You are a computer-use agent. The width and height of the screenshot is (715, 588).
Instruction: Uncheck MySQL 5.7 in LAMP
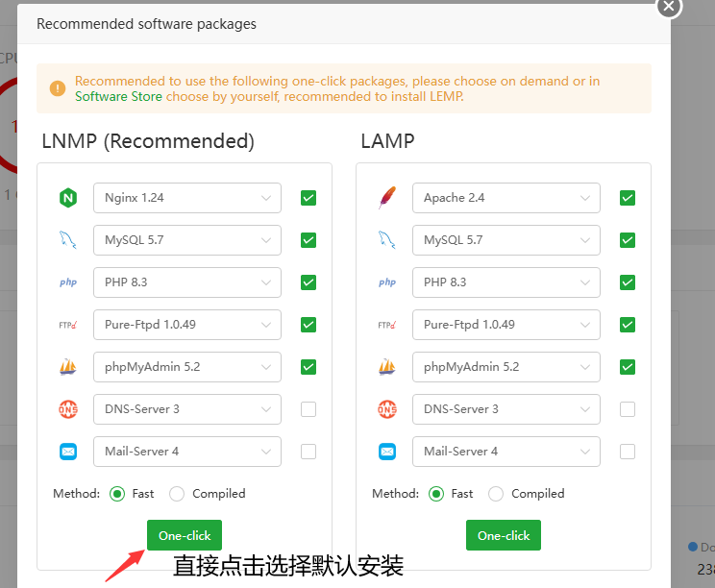[x=628, y=240]
